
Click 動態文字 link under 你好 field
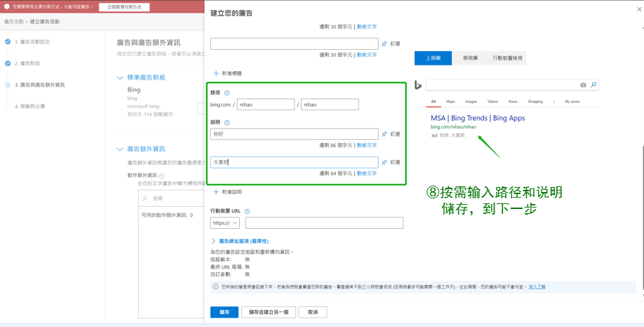366,145
